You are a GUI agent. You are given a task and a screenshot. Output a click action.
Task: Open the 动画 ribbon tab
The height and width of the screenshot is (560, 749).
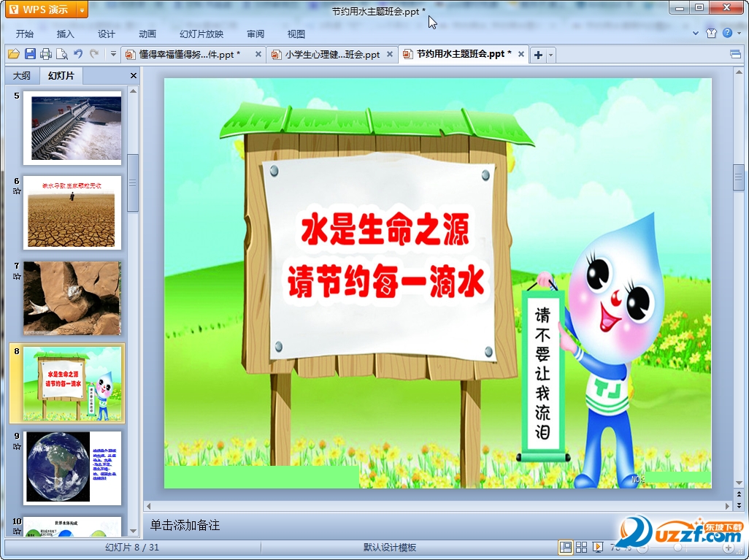147,34
